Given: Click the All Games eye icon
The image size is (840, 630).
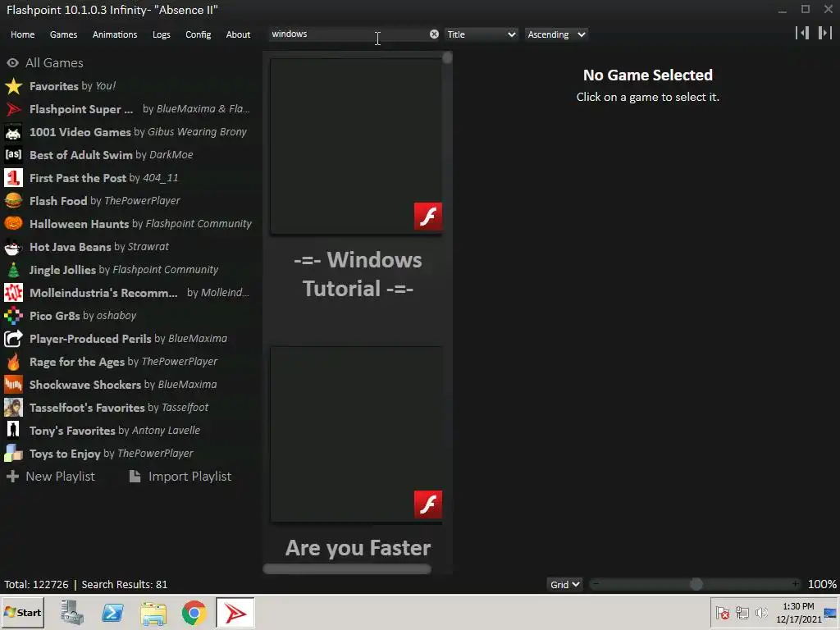Looking at the screenshot, I should 12,62.
